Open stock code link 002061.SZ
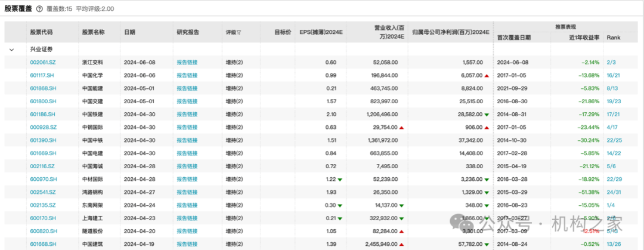 coord(42,63)
